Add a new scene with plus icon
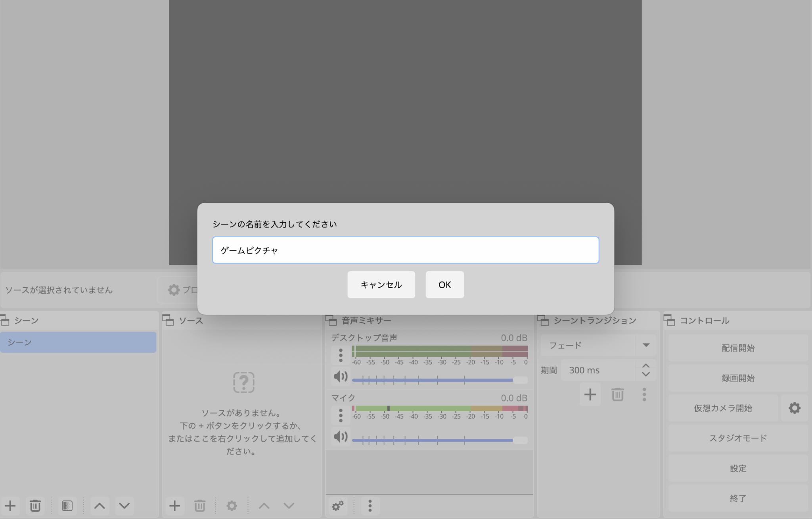Image resolution: width=812 pixels, height=519 pixels. coord(10,506)
